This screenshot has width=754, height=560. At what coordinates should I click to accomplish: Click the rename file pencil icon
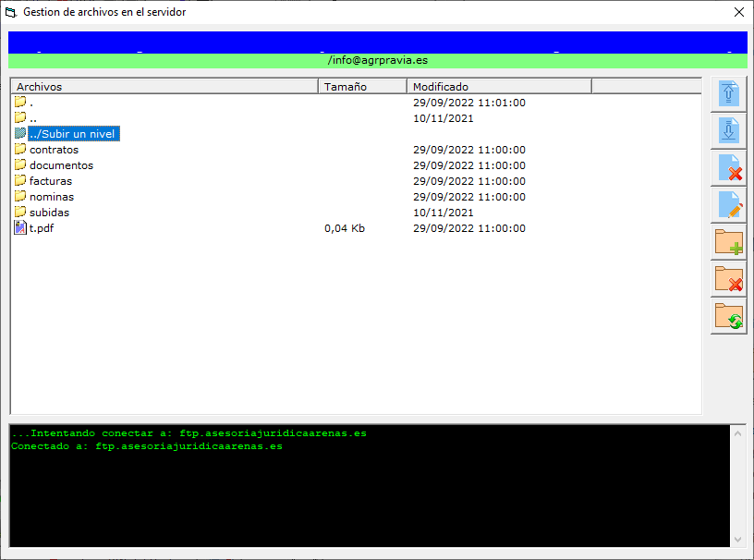pyautogui.click(x=728, y=205)
